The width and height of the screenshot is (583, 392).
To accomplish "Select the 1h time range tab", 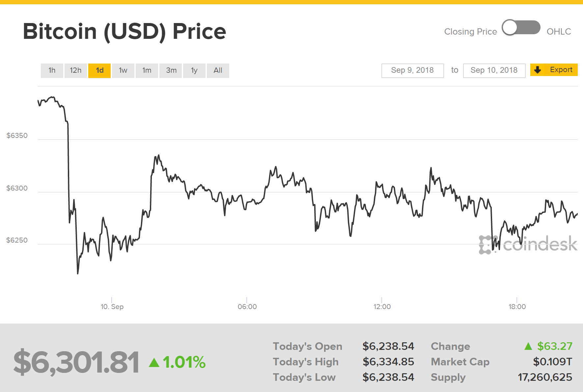I will coord(52,70).
